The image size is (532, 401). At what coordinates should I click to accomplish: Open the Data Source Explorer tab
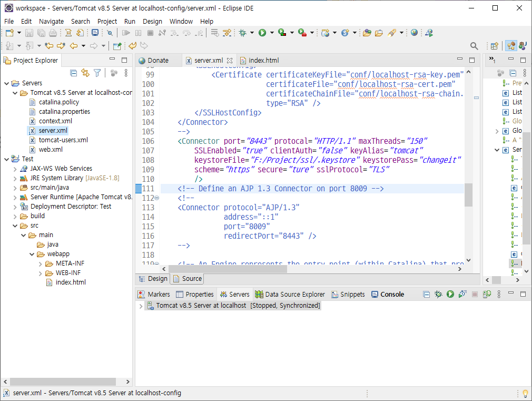point(290,295)
